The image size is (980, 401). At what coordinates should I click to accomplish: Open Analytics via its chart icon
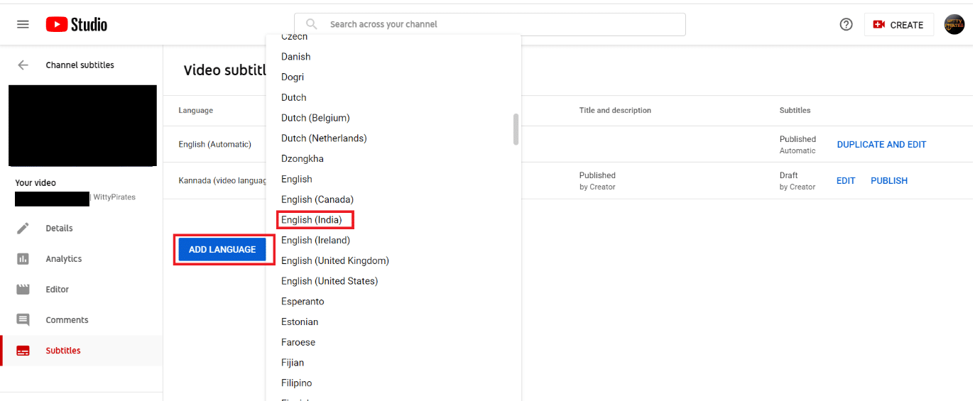23,259
